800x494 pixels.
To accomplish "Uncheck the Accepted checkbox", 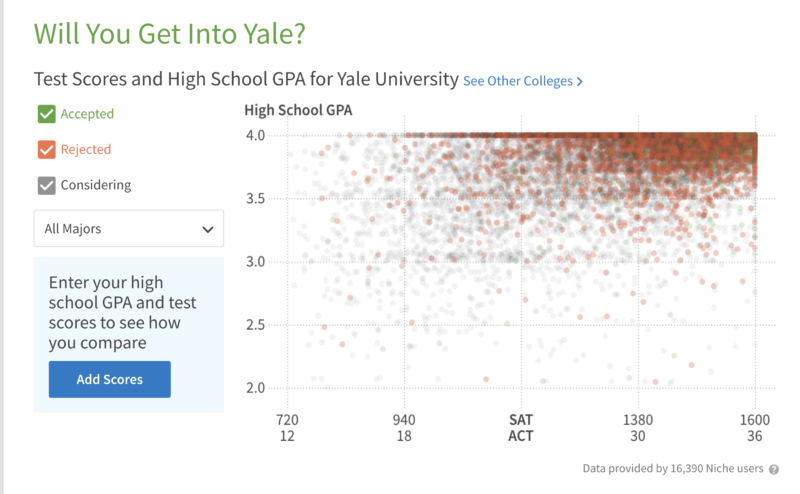I will pos(46,114).
